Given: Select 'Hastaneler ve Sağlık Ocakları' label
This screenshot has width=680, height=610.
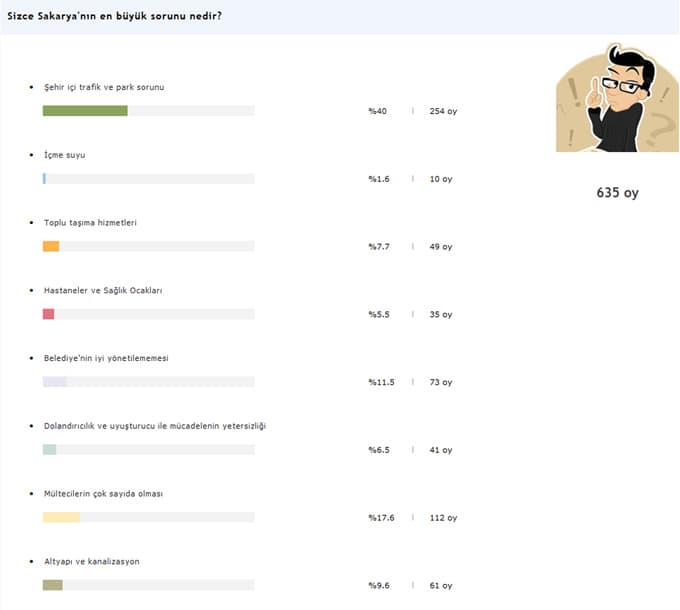Looking at the screenshot, I should 103,290.
